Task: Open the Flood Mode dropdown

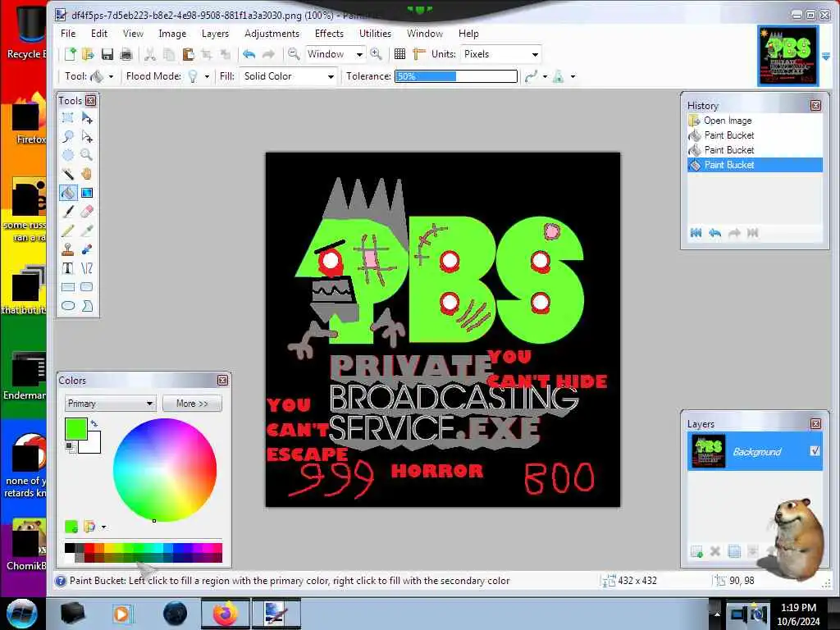Action: (207, 76)
